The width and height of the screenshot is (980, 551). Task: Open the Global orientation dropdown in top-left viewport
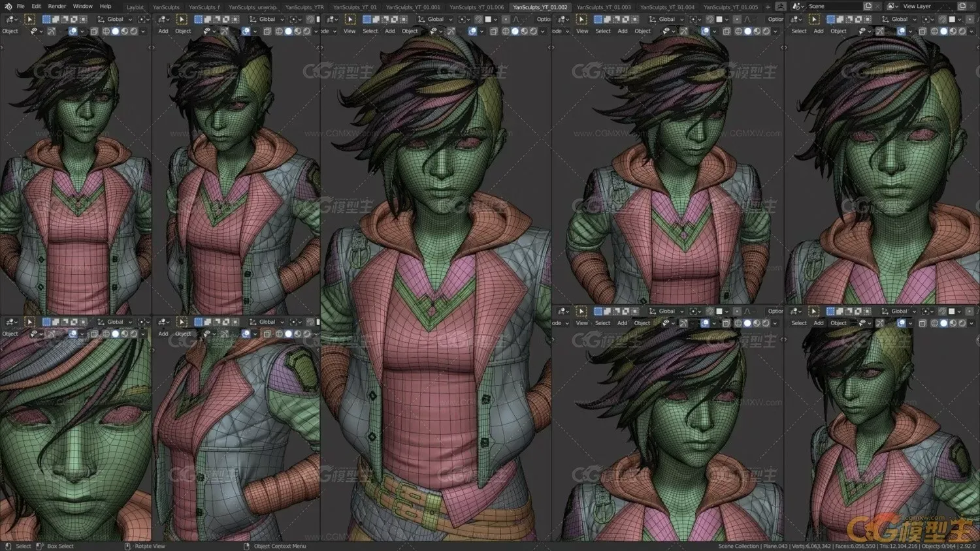[x=115, y=20]
